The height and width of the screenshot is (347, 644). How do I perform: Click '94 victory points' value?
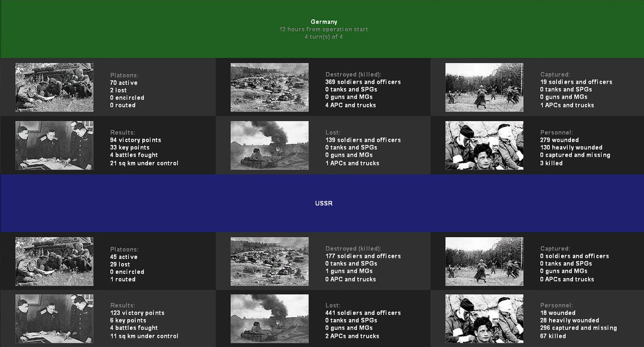click(136, 140)
